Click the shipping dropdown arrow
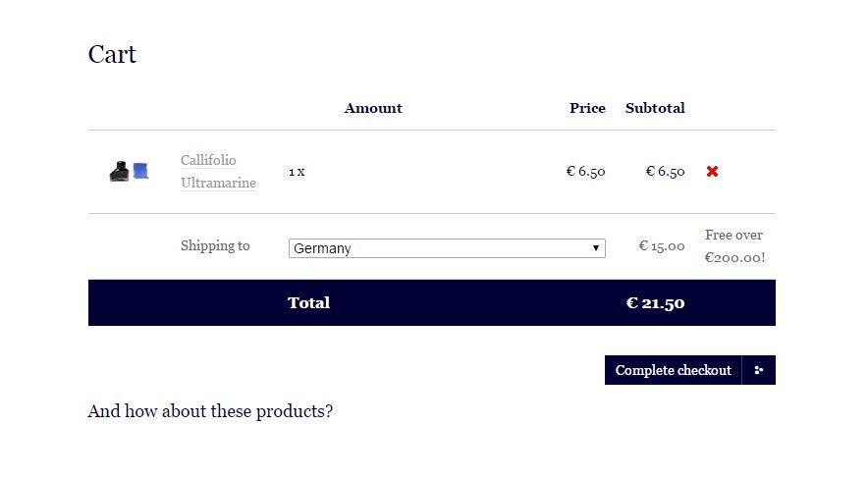This screenshot has height=479, width=868. (x=596, y=248)
